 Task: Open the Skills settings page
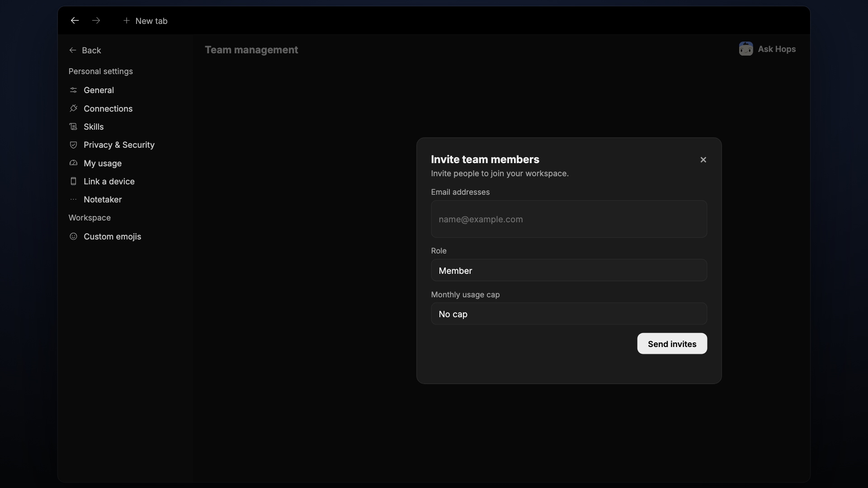pyautogui.click(x=94, y=127)
